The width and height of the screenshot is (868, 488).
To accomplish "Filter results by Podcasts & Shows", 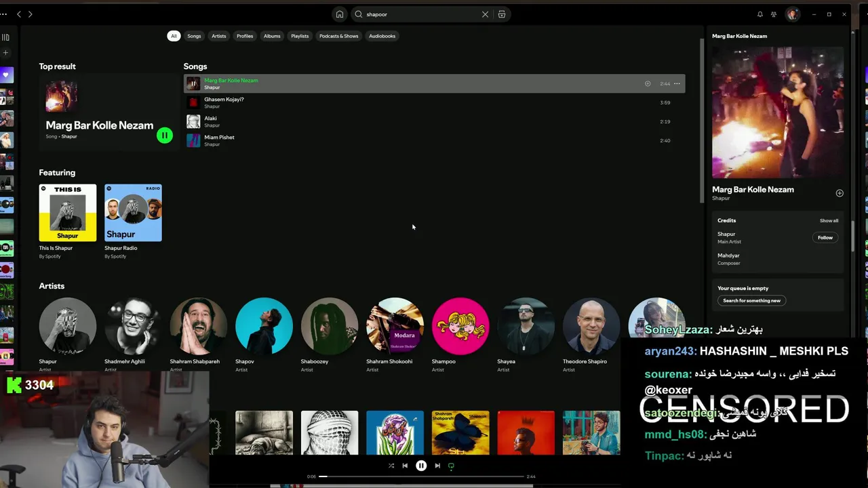I will [338, 36].
